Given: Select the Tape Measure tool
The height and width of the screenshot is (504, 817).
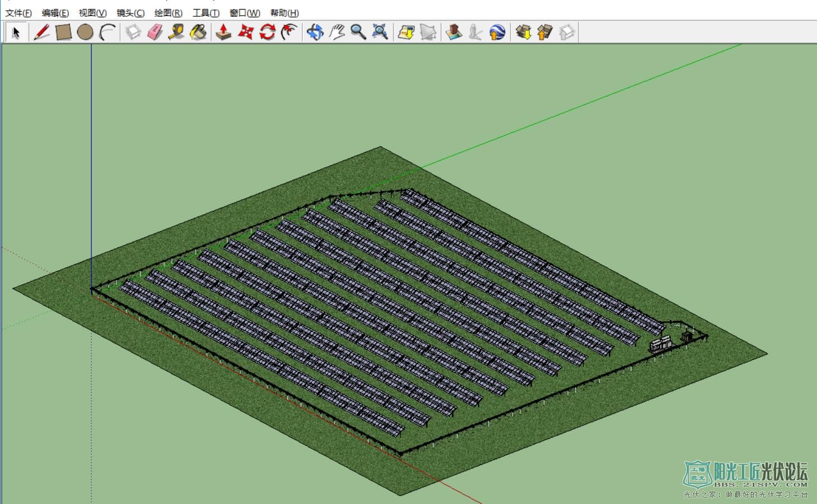Looking at the screenshot, I should [177, 33].
